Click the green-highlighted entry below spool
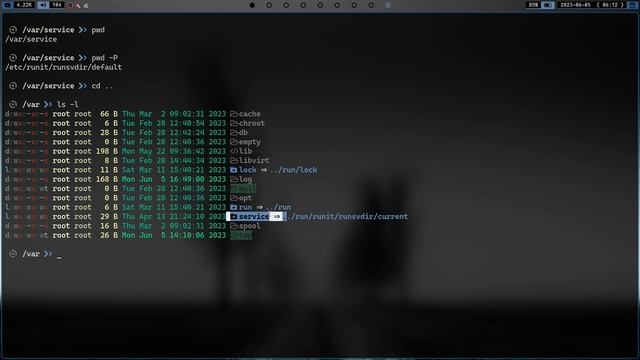The height and width of the screenshot is (360, 640). click(241, 236)
